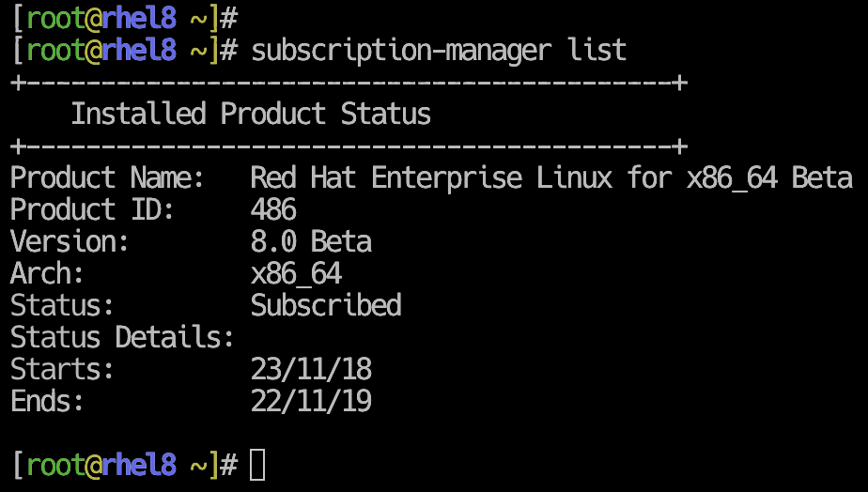
Task: Click the x86_64 arch value
Action: [x=296, y=274]
